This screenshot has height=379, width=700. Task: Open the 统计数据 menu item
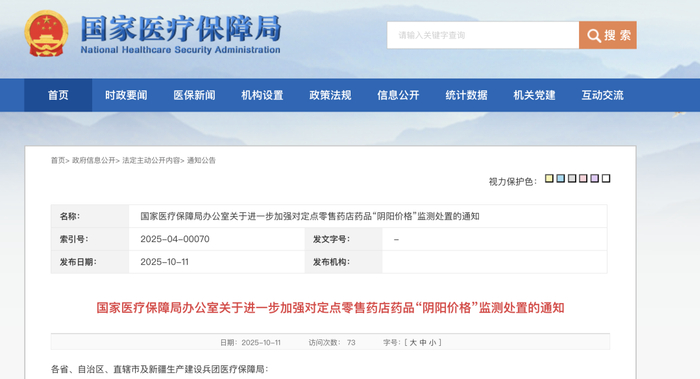pos(467,95)
